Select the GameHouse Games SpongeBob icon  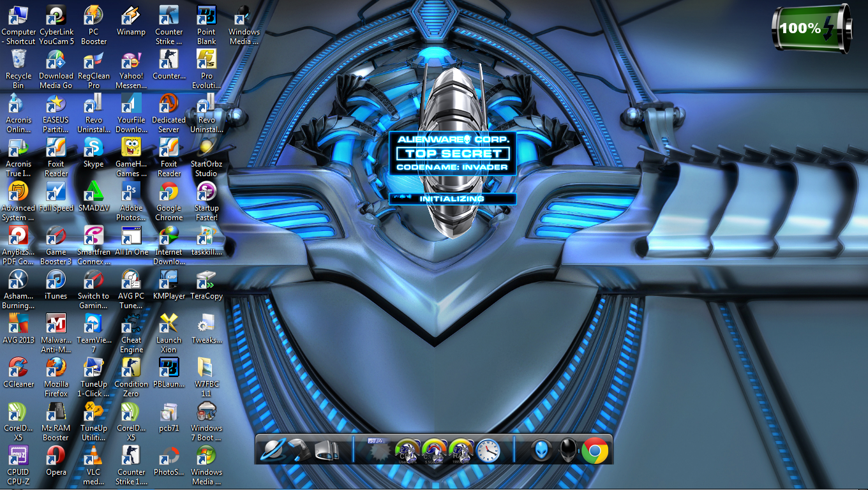(x=131, y=157)
